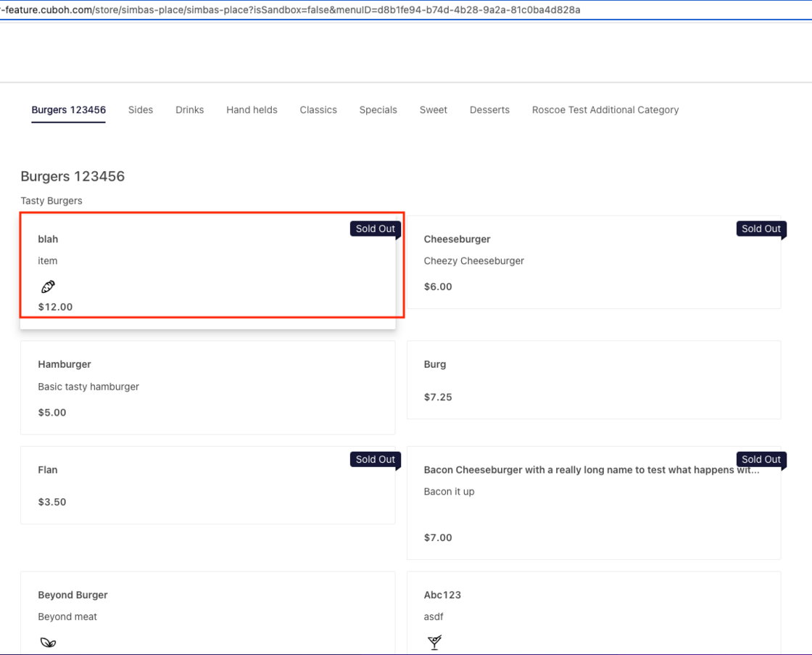
Task: Open the Desserts tab
Action: click(x=489, y=110)
